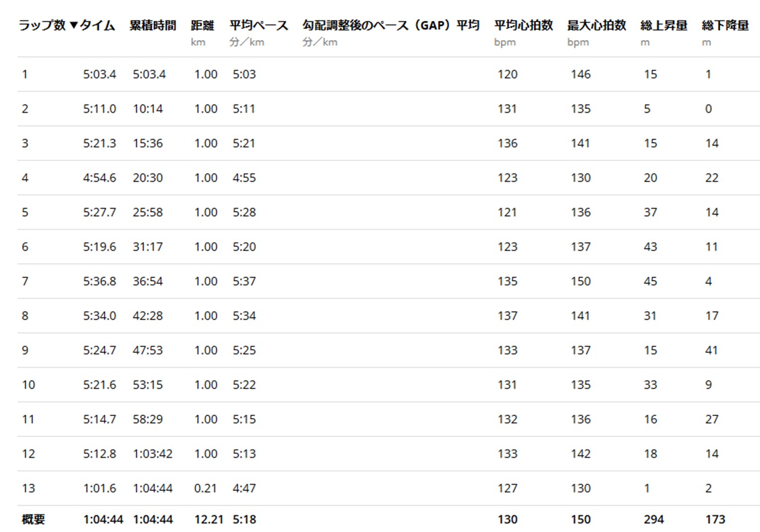The width and height of the screenshot is (760, 532).
Task: Click the タイム column header
Action: point(98,25)
